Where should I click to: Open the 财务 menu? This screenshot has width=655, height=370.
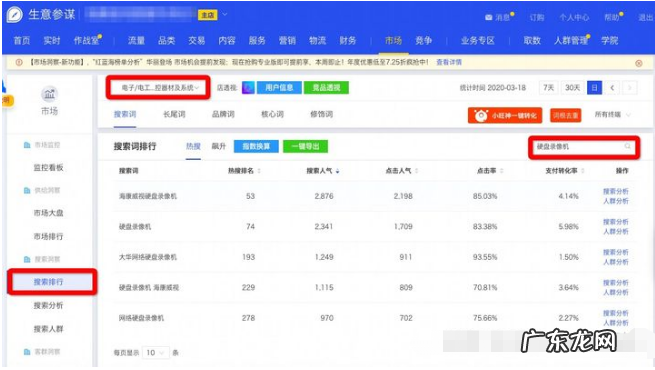348,41
